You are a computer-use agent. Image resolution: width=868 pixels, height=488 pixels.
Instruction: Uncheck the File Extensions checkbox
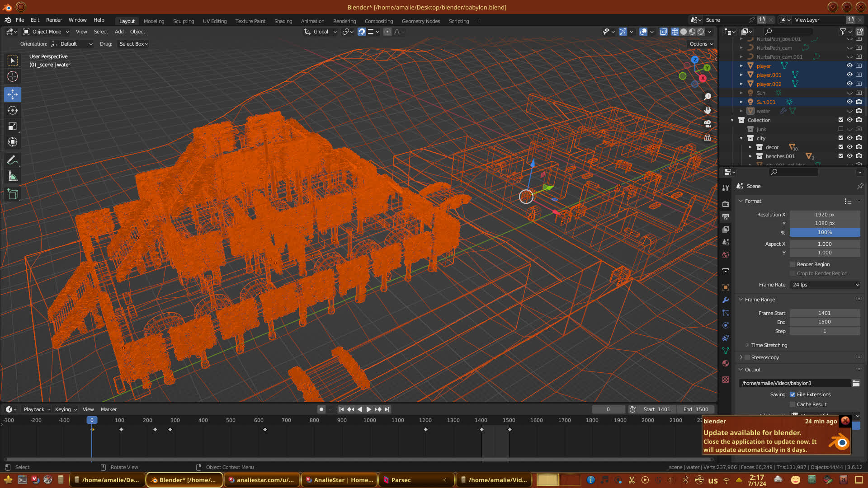point(793,394)
